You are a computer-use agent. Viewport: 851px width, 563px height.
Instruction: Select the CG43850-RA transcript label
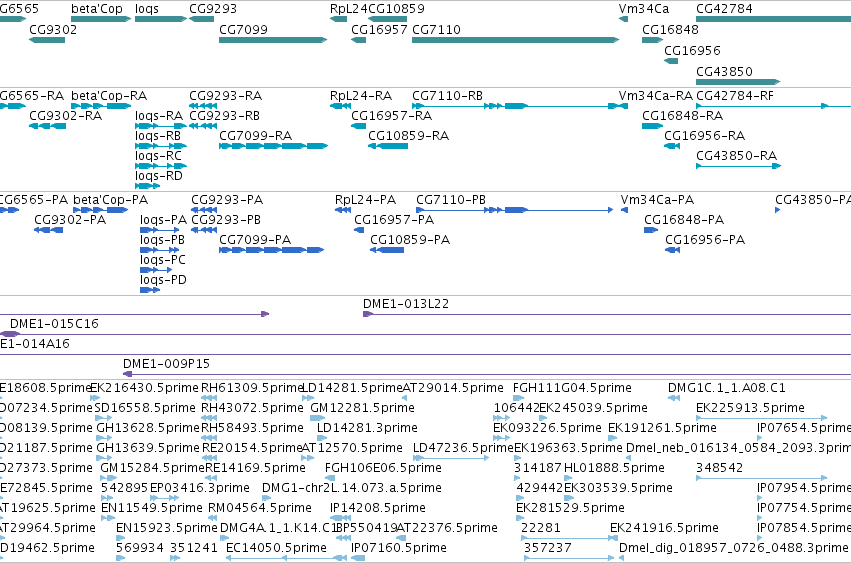tap(736, 156)
